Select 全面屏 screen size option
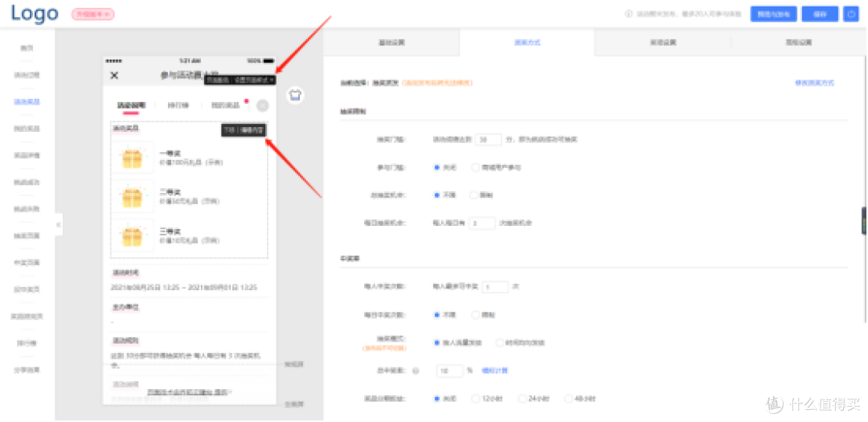 (294, 404)
